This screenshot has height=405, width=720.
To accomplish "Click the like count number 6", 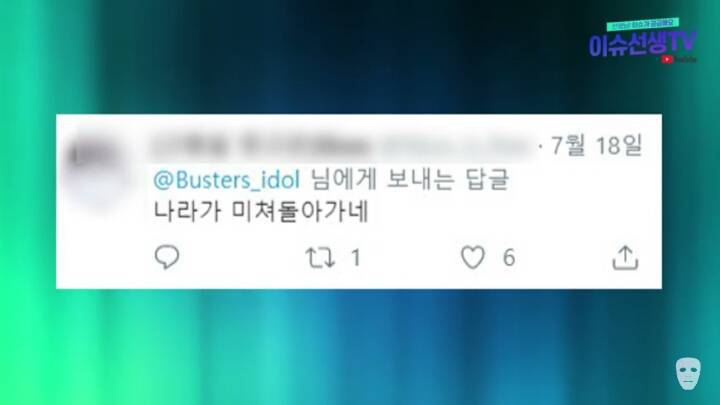I will click(x=509, y=258).
